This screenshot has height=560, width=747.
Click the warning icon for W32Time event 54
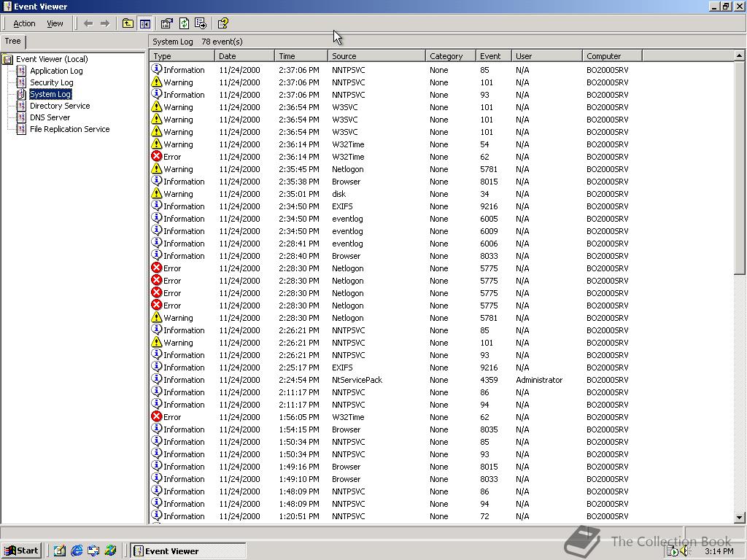click(x=156, y=144)
